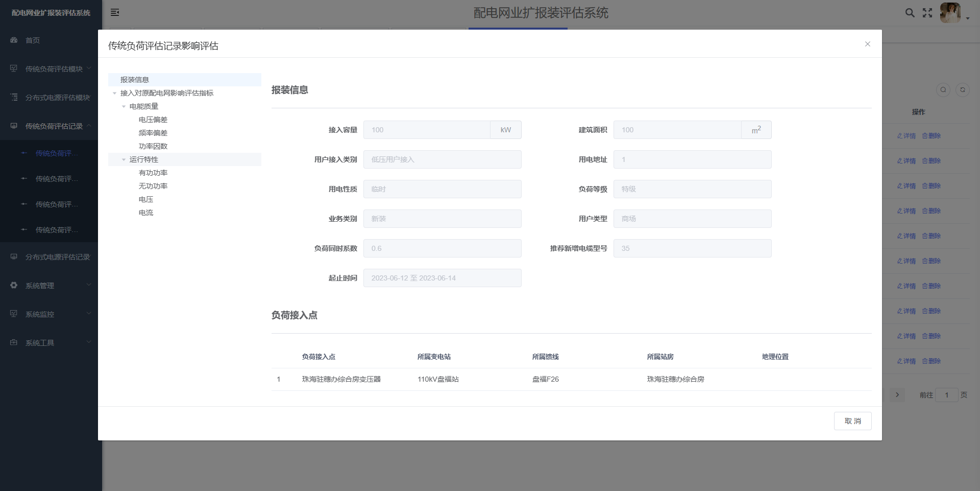Click the 取消 button

point(852,421)
